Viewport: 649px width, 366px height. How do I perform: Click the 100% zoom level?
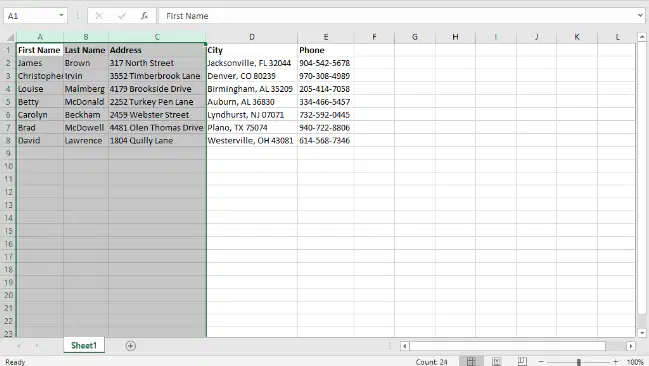click(x=635, y=362)
